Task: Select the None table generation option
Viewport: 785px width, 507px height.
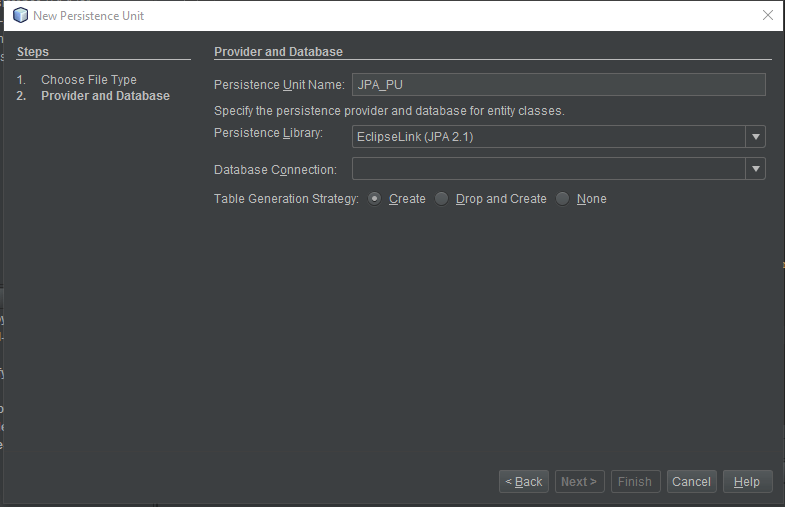Action: 563,199
